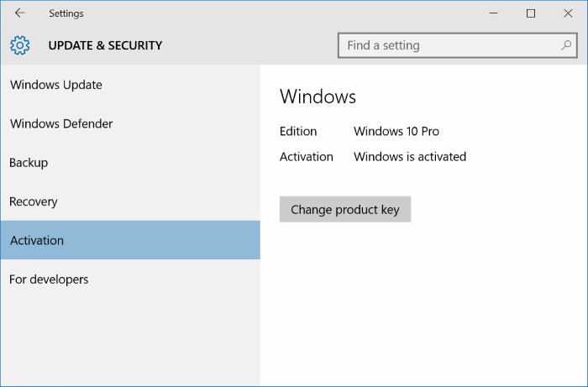The height and width of the screenshot is (387, 588).
Task: Click the Windows 10 Pro edition text
Action: 396,131
